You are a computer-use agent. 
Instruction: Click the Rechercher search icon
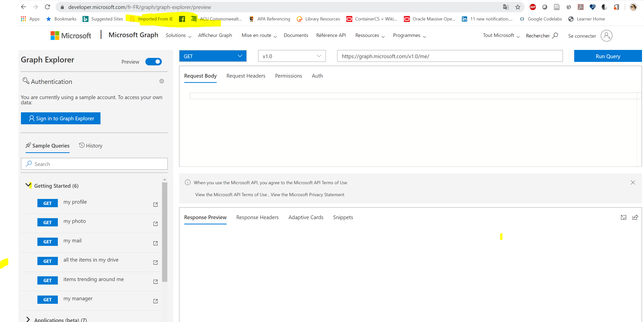coord(555,35)
